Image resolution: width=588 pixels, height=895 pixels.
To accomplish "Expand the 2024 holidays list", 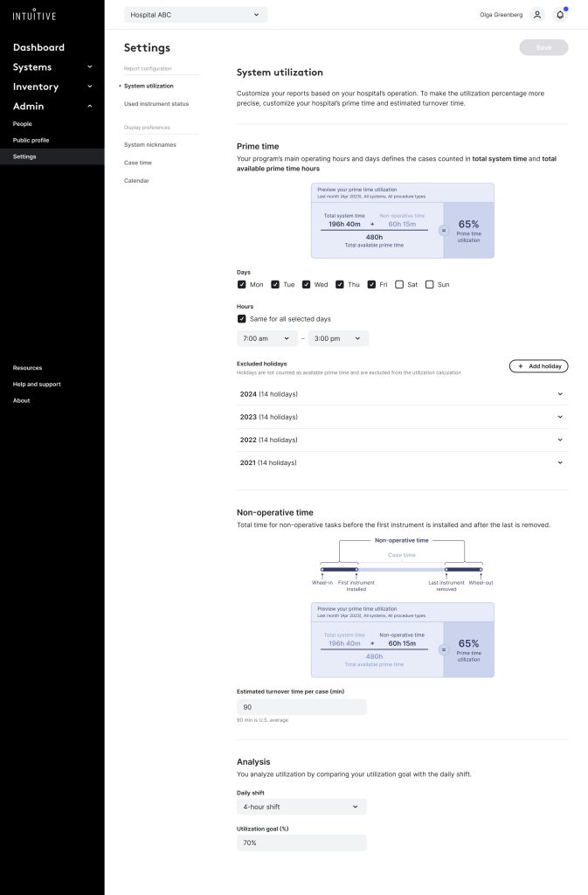I will pos(560,394).
